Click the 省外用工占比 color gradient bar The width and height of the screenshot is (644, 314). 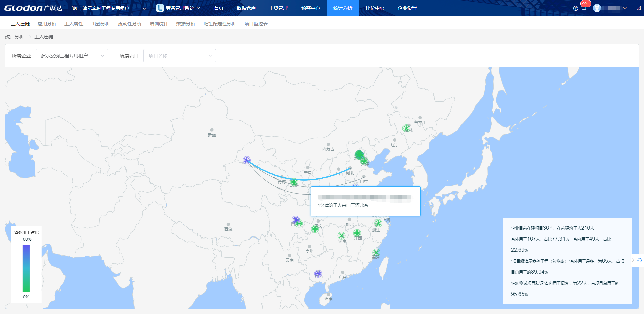(26, 268)
